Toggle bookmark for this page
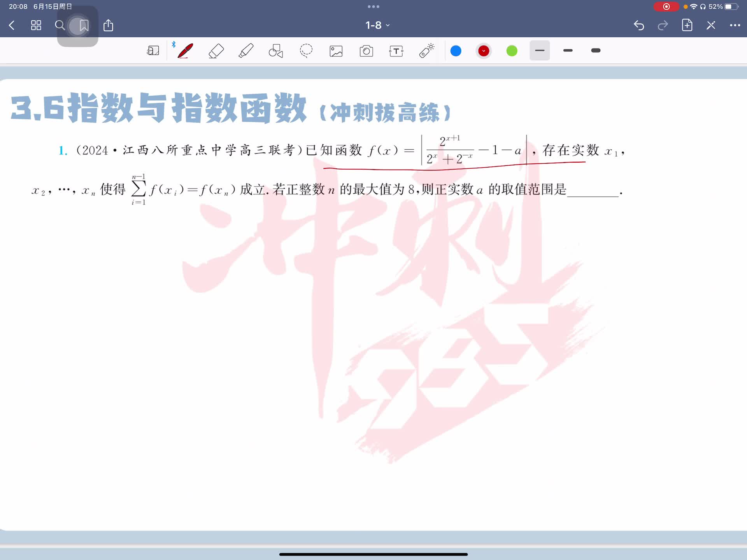The width and height of the screenshot is (747, 560). click(84, 26)
